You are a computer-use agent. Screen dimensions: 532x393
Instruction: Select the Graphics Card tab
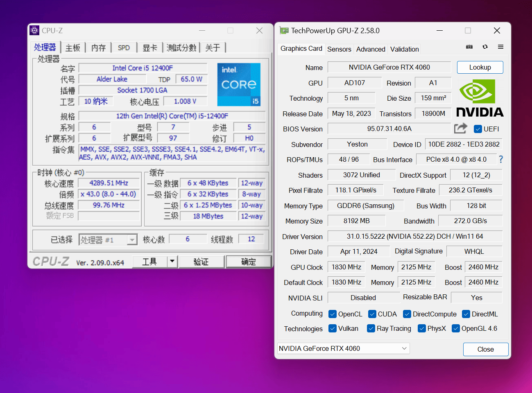pos(301,48)
